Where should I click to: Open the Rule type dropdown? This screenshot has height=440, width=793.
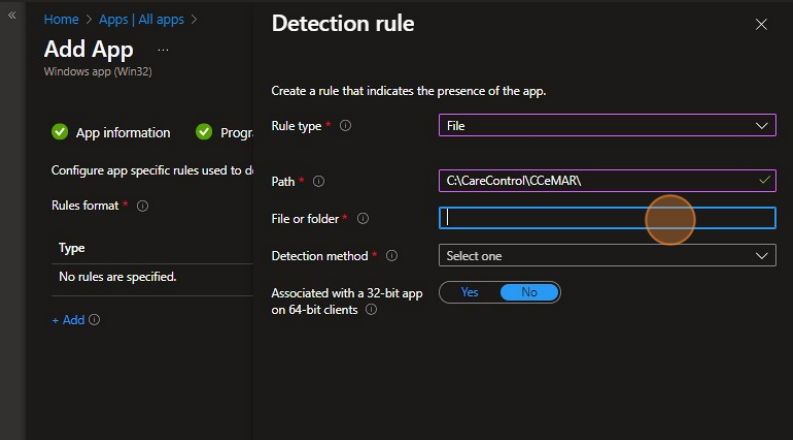[x=607, y=126]
